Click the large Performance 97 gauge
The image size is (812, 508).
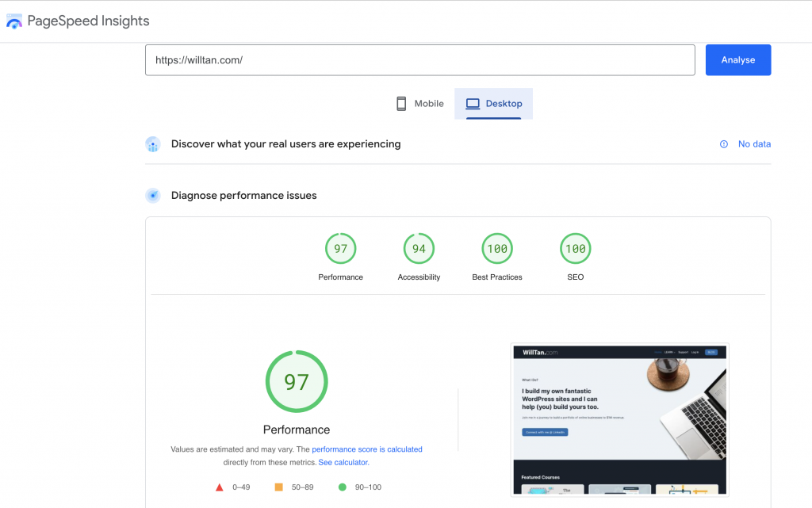click(297, 382)
